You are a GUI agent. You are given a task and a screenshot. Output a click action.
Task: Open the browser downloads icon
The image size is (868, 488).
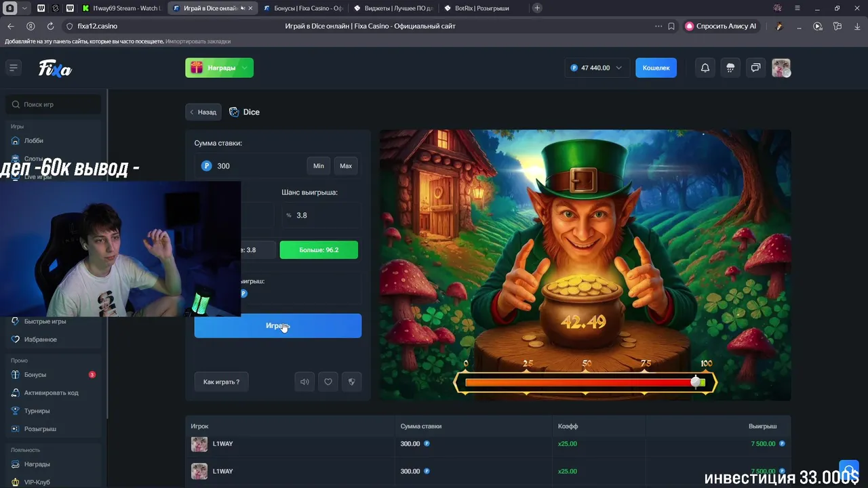(x=856, y=26)
